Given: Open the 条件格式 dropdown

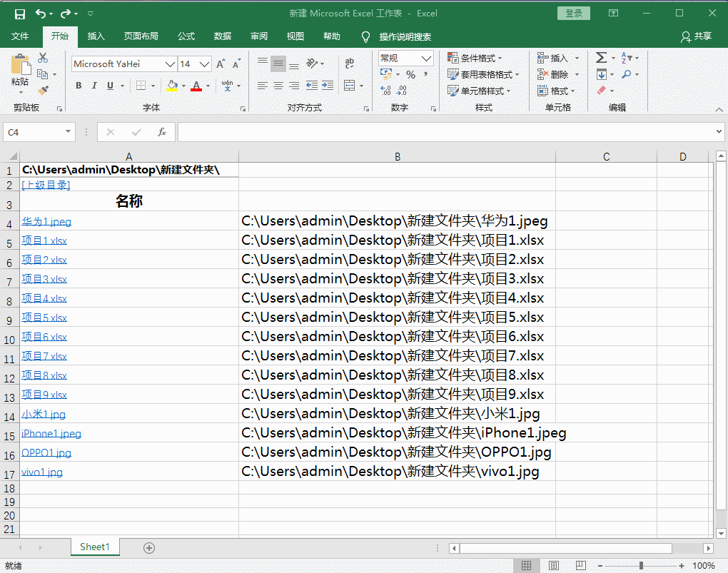Looking at the screenshot, I should tap(475, 58).
